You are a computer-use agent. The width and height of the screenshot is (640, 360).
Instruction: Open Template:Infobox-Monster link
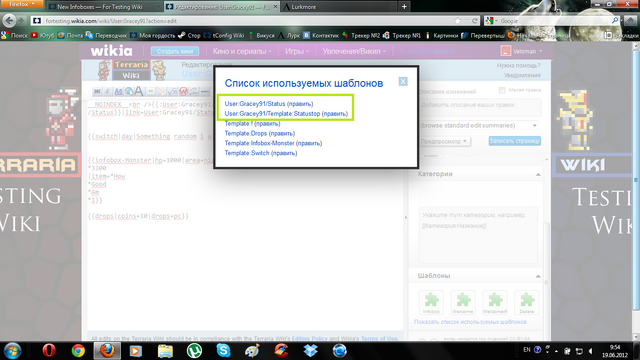[259, 143]
